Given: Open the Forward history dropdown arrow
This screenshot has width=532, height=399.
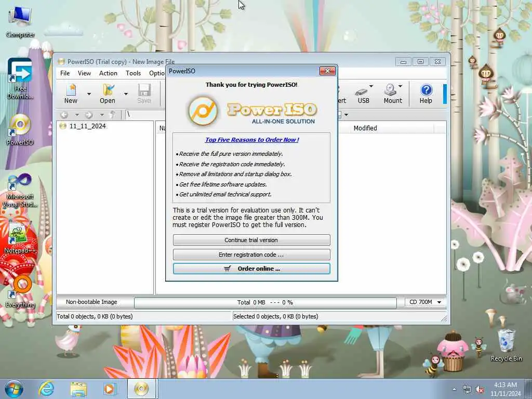Looking at the screenshot, I should [102, 115].
